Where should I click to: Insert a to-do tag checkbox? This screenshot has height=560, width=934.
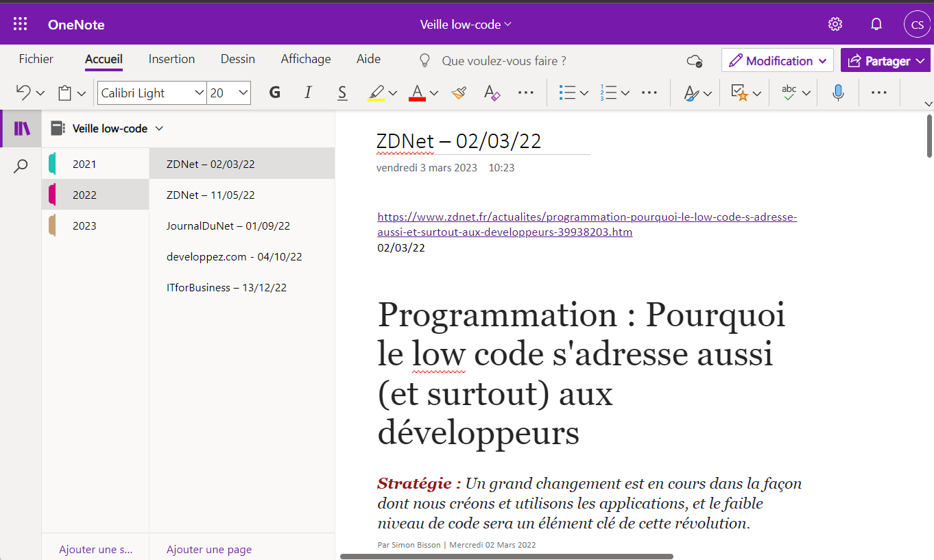coord(739,93)
